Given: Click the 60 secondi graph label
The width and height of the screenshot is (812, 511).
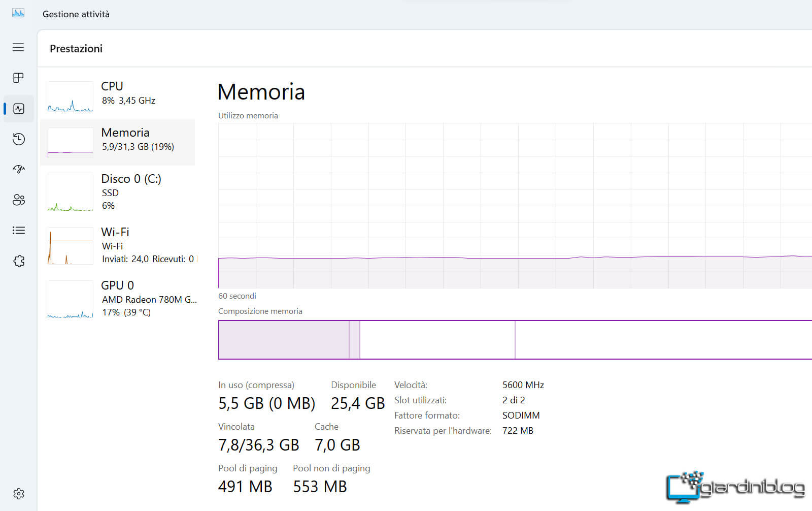Looking at the screenshot, I should pos(237,296).
